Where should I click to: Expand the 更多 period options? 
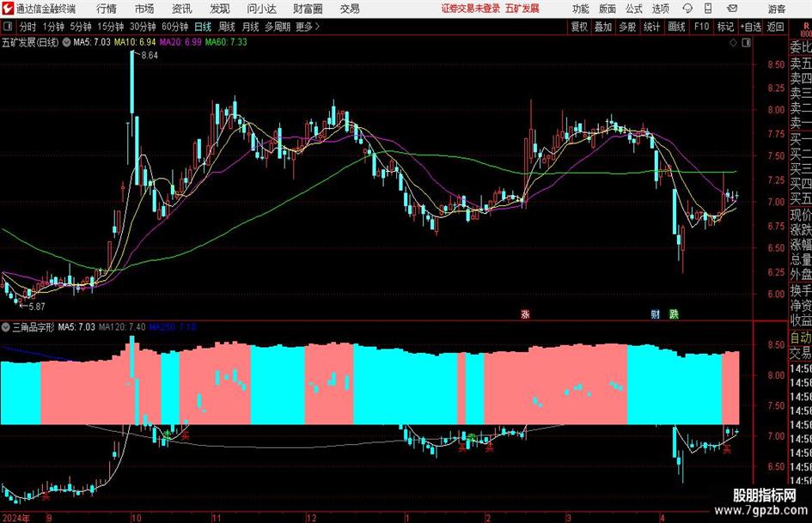click(x=308, y=27)
